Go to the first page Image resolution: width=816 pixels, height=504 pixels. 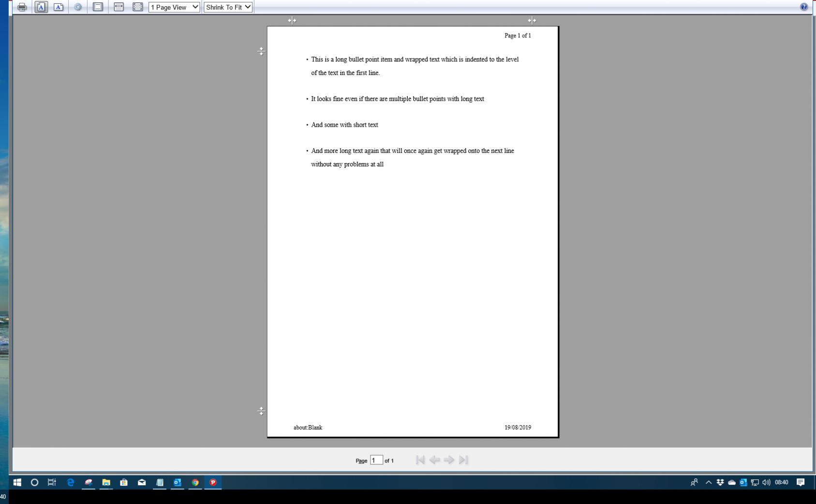point(420,460)
